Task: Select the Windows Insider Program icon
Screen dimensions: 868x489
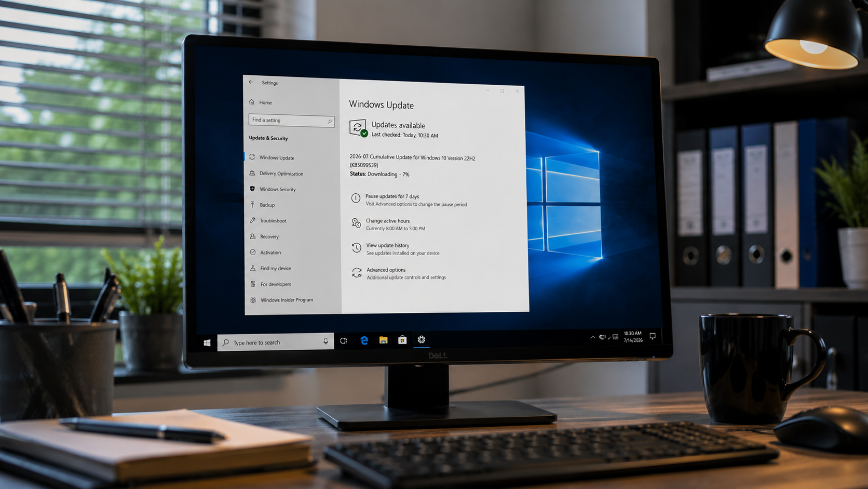Action: tap(253, 300)
